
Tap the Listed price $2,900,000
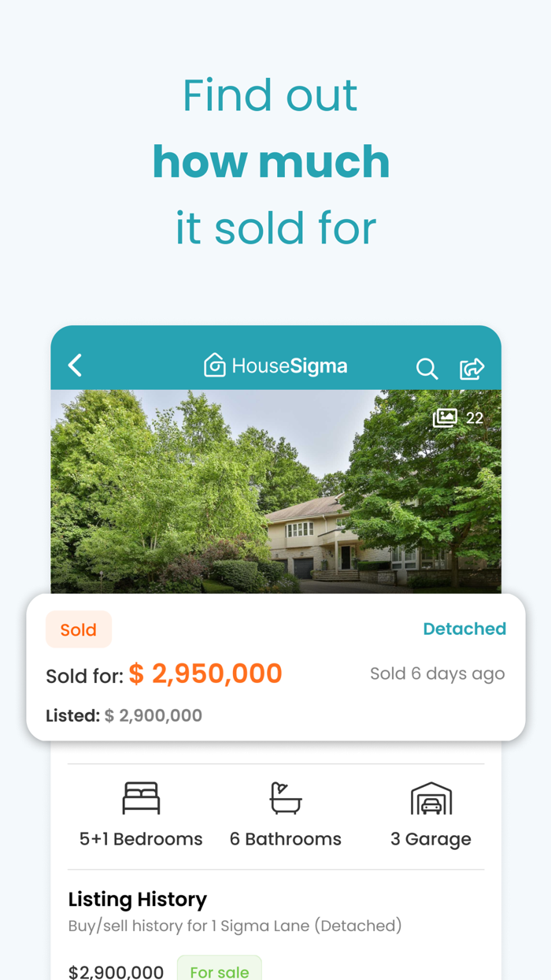pyautogui.click(x=153, y=715)
